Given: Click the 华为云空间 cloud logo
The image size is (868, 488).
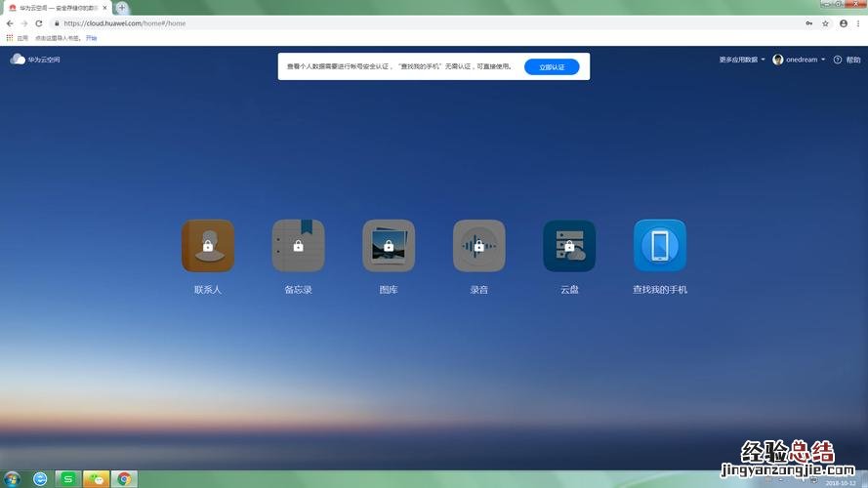Looking at the screenshot, I should click(18, 60).
